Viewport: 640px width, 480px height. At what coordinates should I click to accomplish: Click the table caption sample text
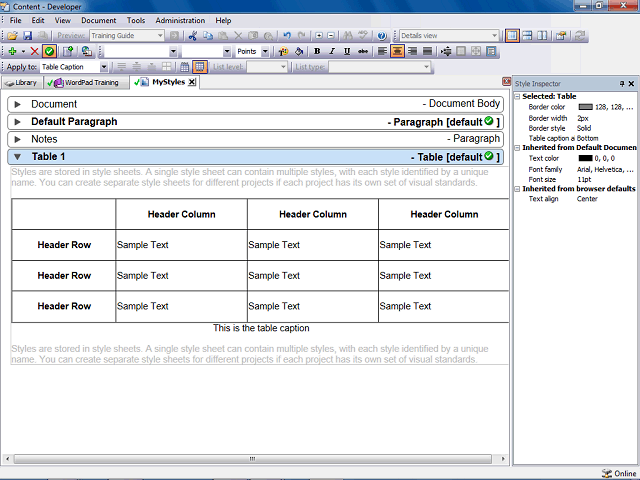click(x=261, y=328)
